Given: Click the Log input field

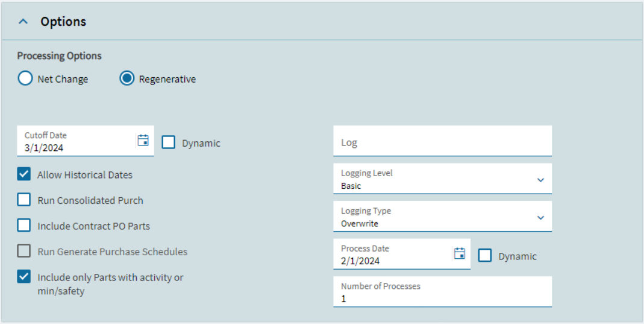Looking at the screenshot, I should click(442, 142).
